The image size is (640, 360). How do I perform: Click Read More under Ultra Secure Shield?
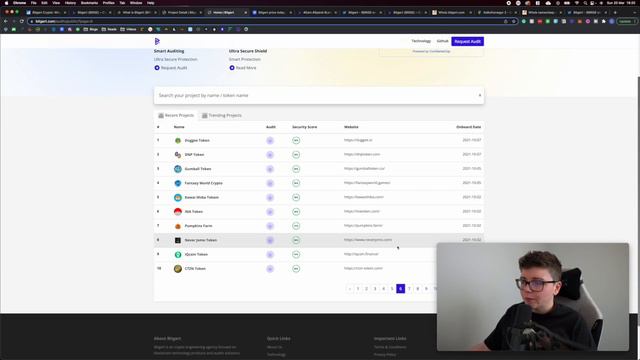point(243,68)
